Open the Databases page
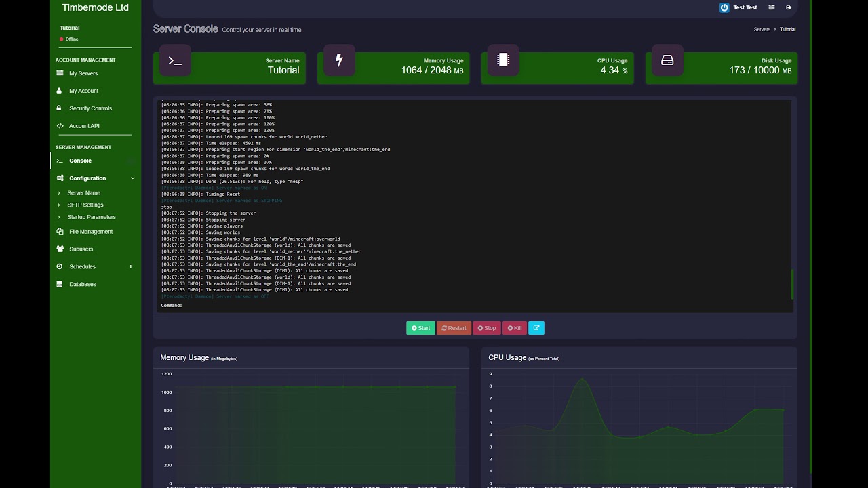Screen dimensions: 868x488 [83, 285]
